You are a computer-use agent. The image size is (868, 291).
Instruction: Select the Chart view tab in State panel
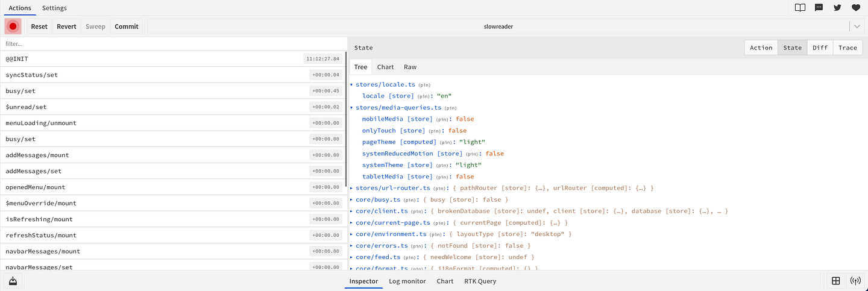click(x=385, y=67)
